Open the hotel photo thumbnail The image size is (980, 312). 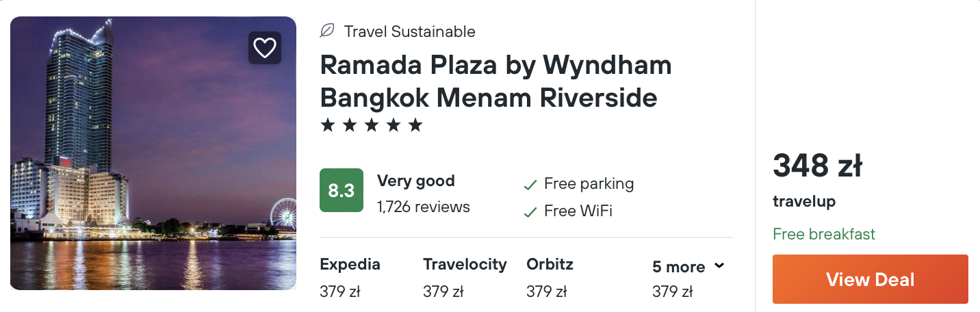coord(153,153)
